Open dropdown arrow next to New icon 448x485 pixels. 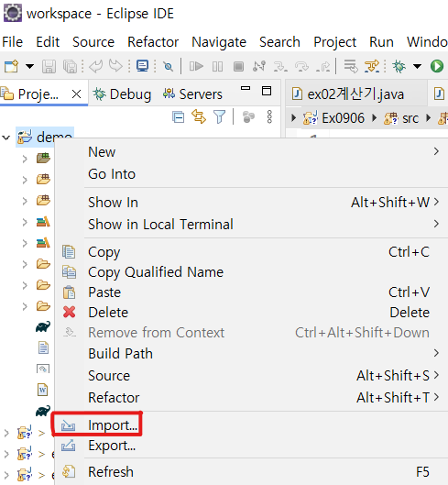coord(29,66)
